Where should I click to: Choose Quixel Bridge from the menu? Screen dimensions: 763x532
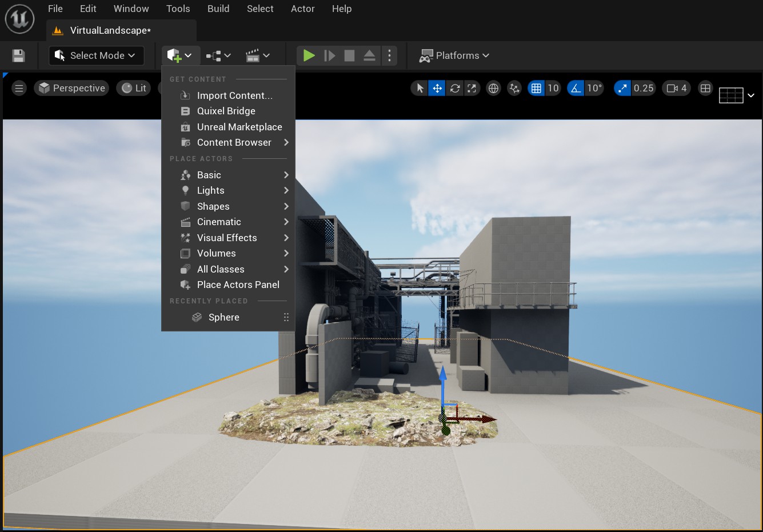coord(226,111)
